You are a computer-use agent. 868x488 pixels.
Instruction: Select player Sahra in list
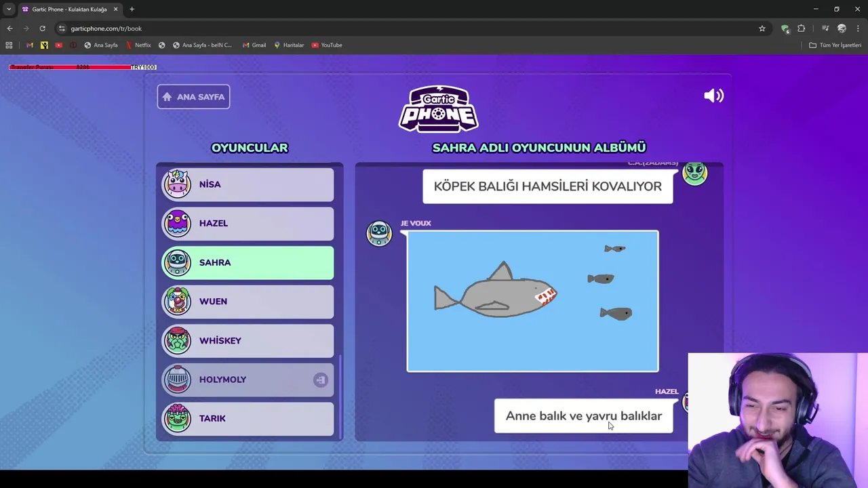click(x=248, y=262)
